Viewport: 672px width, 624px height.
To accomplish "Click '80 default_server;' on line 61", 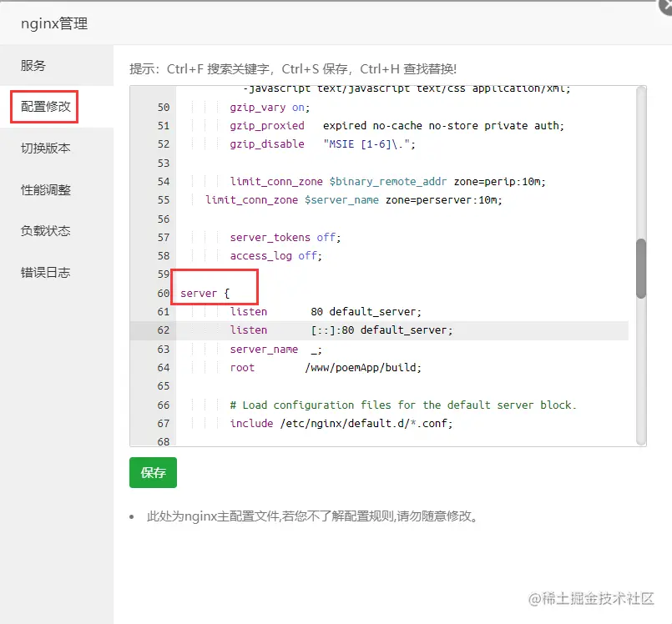I will [x=366, y=312].
